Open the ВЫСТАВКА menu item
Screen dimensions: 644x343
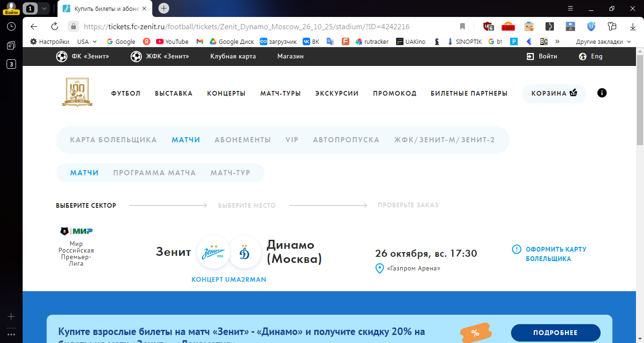pyautogui.click(x=174, y=93)
